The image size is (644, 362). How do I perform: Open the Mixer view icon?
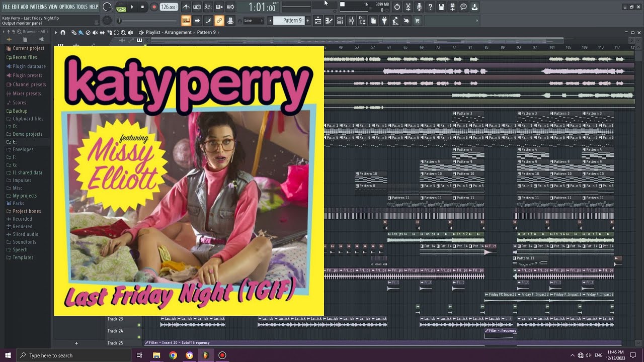tap(351, 21)
